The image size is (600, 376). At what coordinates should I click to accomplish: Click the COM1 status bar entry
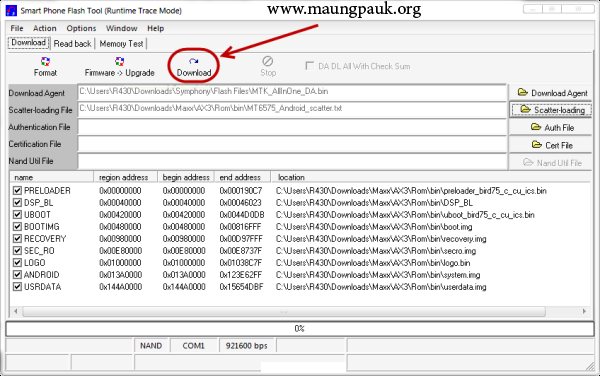tap(194, 346)
